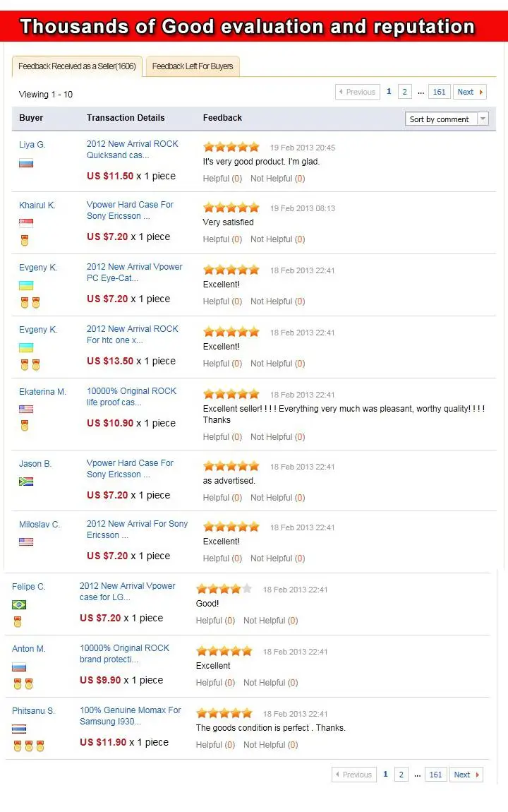Open page 161 in top pagination
This screenshot has width=508, height=812.
pyautogui.click(x=439, y=92)
